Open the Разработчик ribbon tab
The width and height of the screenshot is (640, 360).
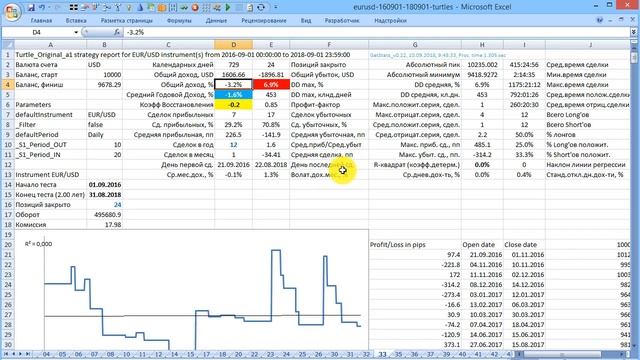342,20
